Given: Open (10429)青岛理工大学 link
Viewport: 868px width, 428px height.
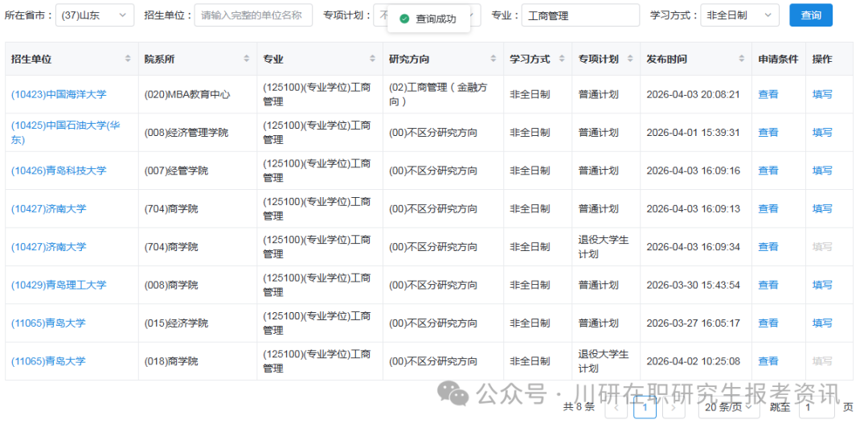Looking at the screenshot, I should click(x=59, y=285).
